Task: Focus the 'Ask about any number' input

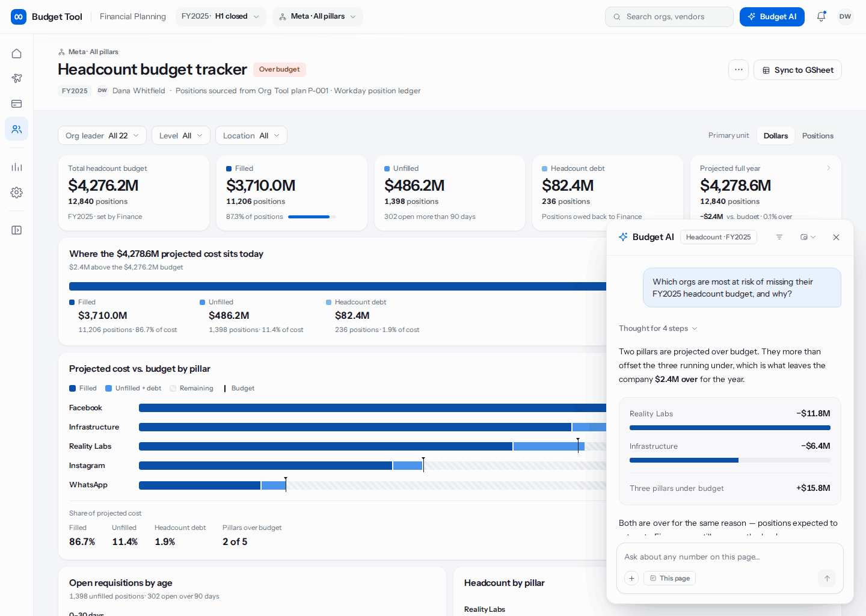Action: 730,557
